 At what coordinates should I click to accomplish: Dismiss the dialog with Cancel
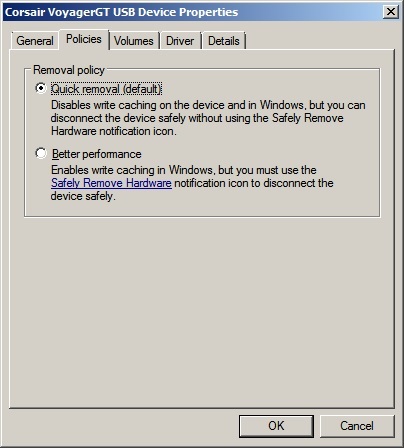(x=357, y=426)
